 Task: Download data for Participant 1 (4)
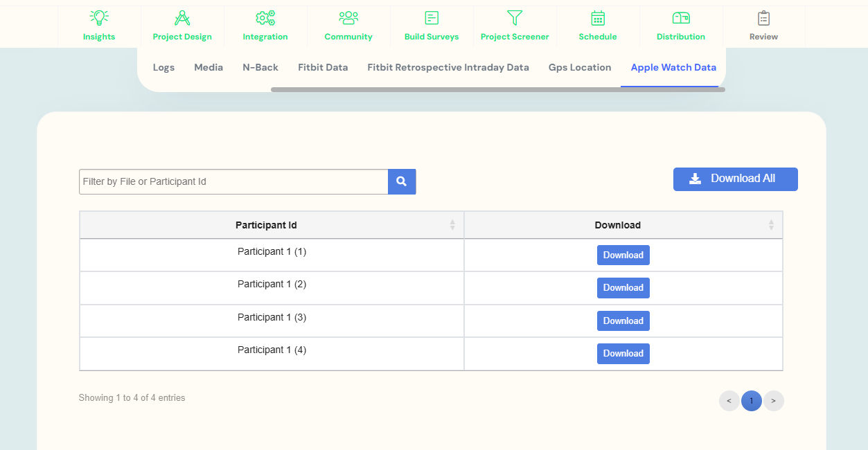coord(623,353)
